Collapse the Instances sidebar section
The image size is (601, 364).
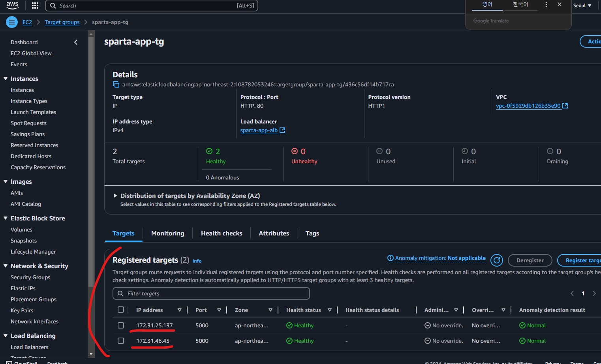coord(6,78)
